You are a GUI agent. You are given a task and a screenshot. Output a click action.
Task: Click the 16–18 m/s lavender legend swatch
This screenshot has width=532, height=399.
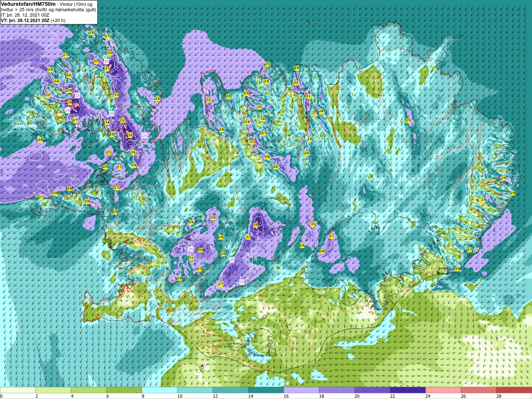click(301, 390)
